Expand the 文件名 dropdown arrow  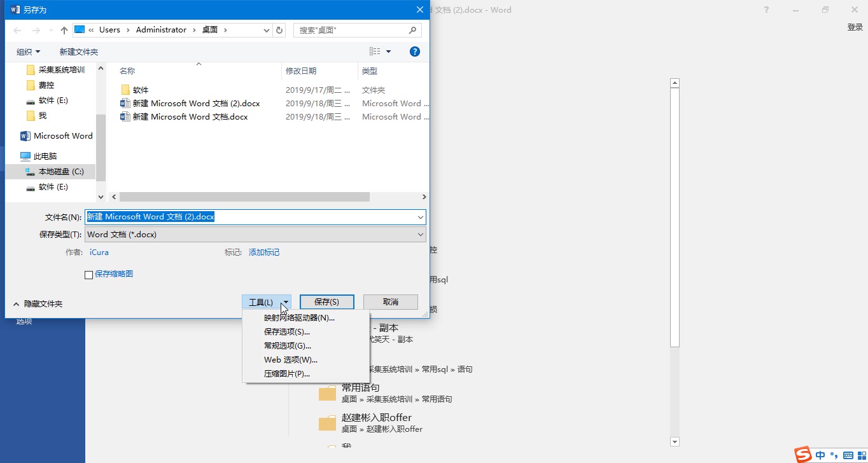(x=421, y=217)
